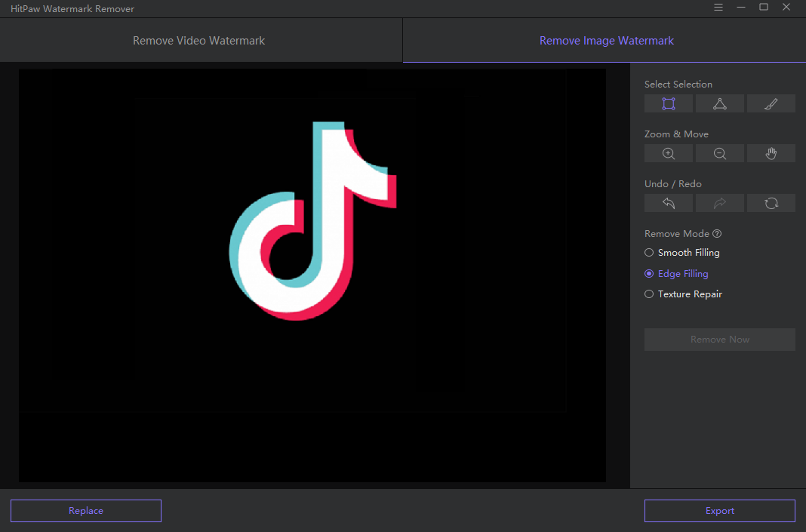Image resolution: width=806 pixels, height=532 pixels.
Task: Select the polygon lasso selection tool
Action: click(720, 104)
